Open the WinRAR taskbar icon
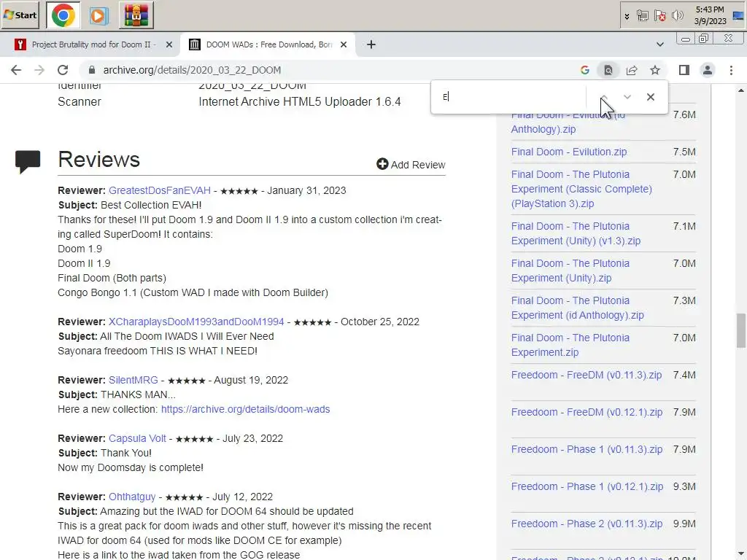 coord(136,15)
